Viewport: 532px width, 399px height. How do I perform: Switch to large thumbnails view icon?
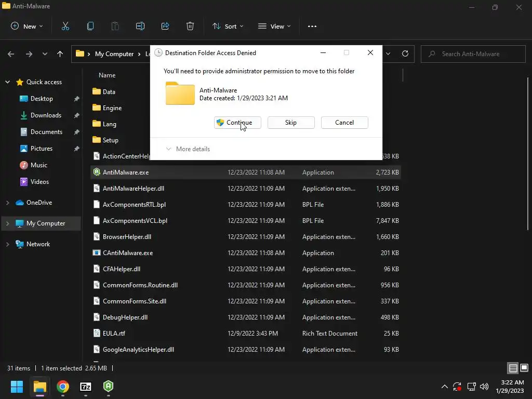click(524, 368)
